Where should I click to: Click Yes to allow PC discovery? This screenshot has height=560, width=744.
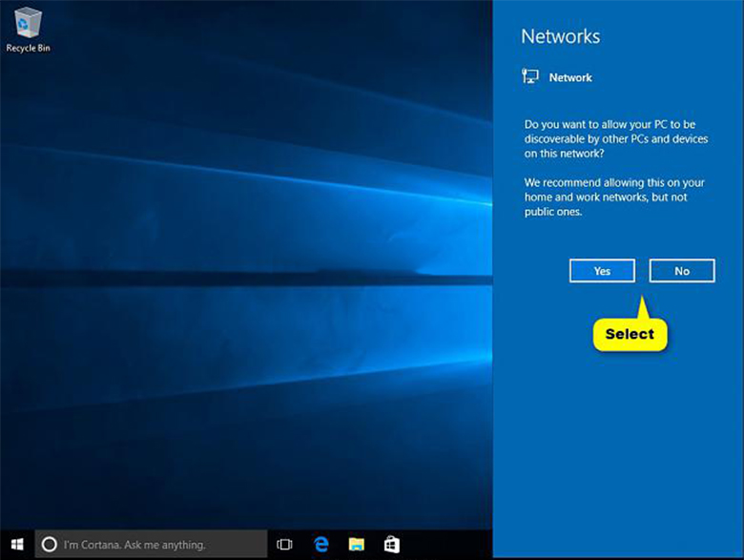602,271
